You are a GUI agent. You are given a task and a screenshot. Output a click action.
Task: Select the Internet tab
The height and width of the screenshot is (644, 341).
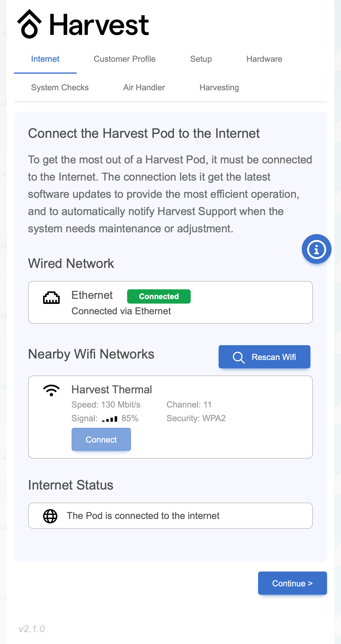pyautogui.click(x=45, y=59)
